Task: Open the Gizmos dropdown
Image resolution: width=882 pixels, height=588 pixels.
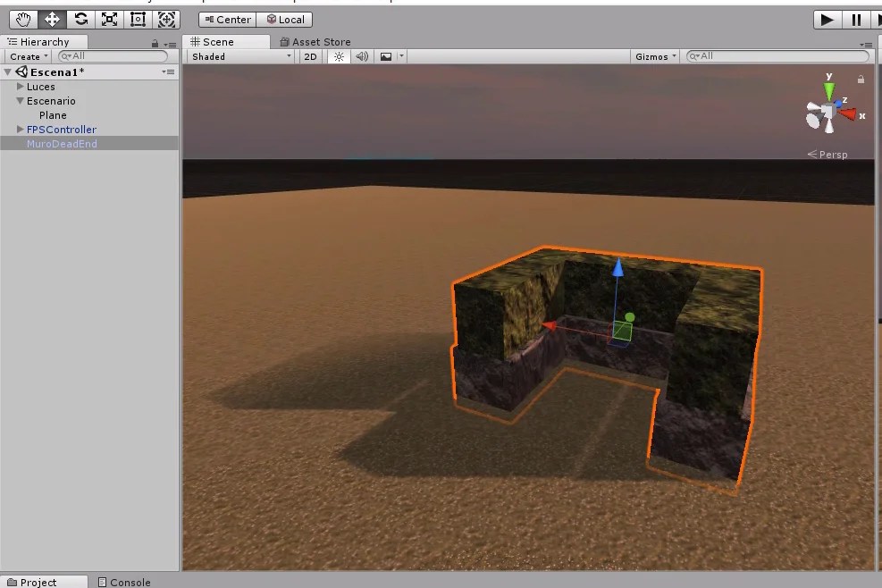Action: [x=653, y=55]
